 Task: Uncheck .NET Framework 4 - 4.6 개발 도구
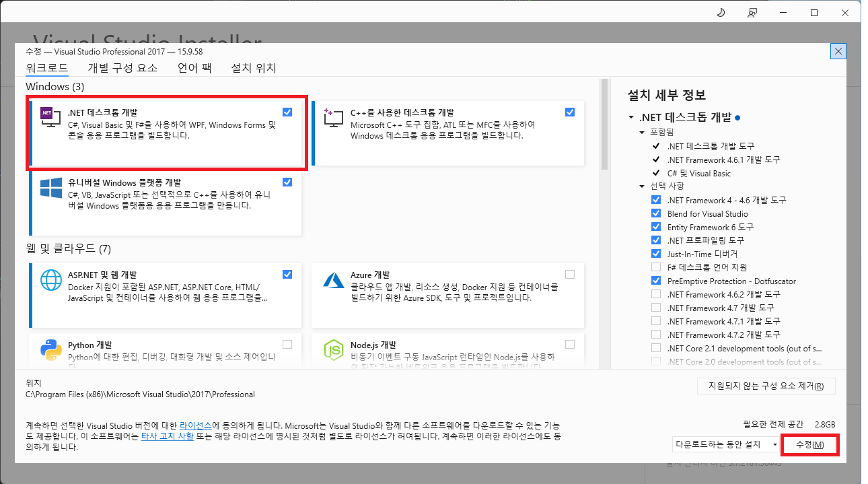[656, 200]
